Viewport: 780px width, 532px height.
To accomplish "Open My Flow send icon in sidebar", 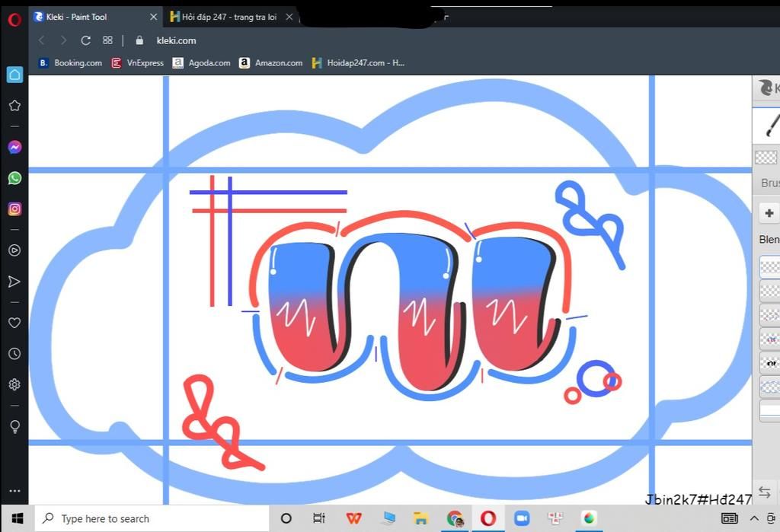I will click(14, 282).
